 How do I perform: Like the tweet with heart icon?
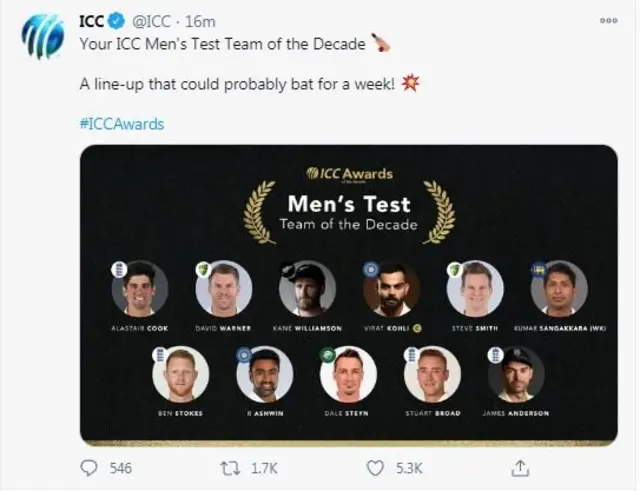pos(377,467)
